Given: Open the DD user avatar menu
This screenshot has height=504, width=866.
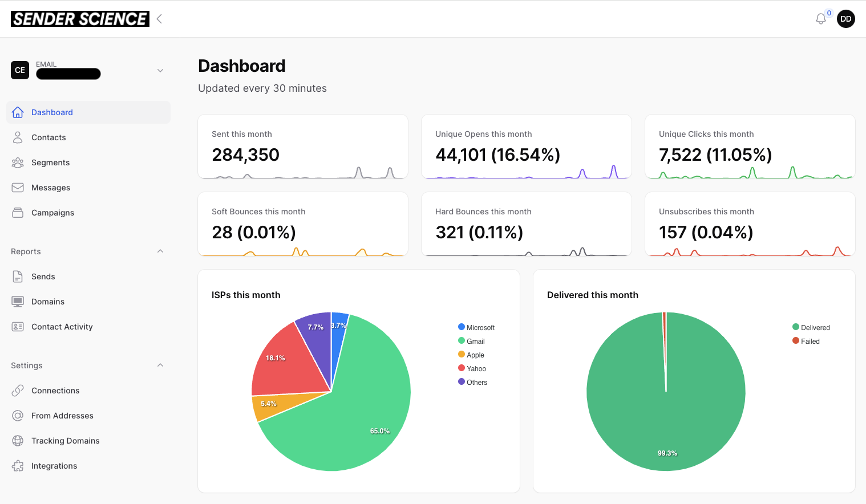Looking at the screenshot, I should click(845, 19).
